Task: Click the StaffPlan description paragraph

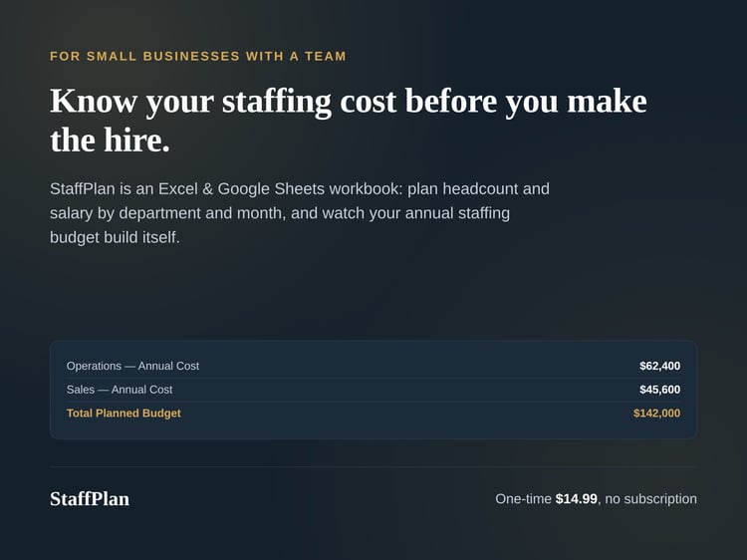Action: tap(300, 213)
